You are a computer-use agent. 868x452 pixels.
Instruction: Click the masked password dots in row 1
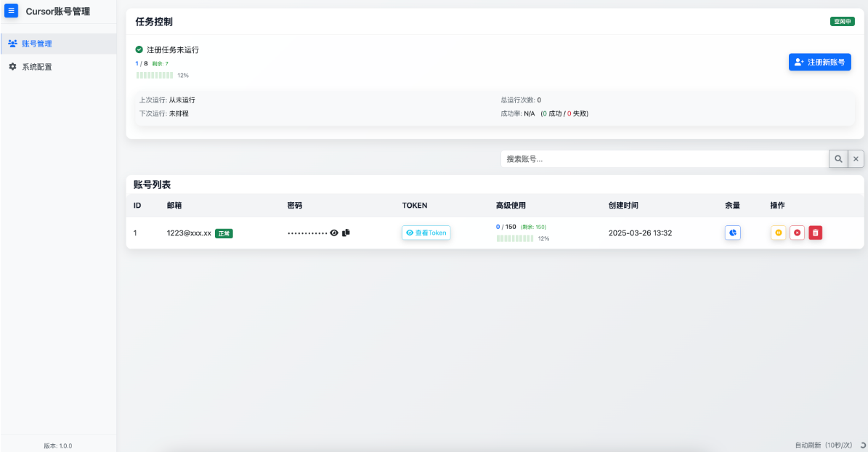click(x=307, y=233)
